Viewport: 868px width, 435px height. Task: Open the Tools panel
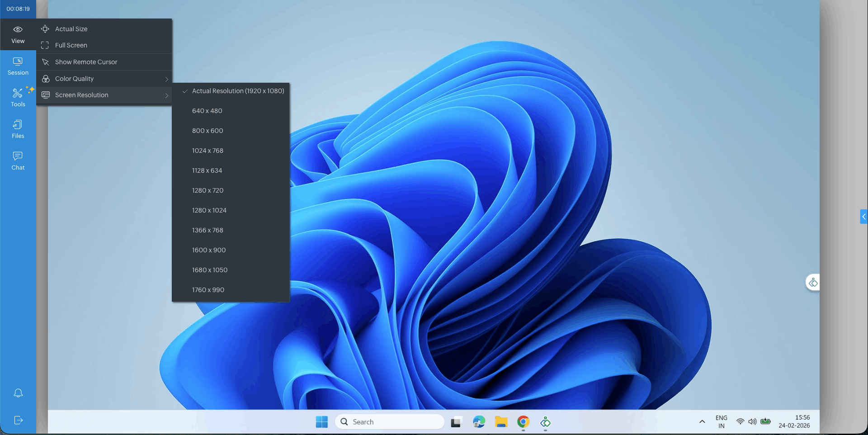click(x=18, y=98)
